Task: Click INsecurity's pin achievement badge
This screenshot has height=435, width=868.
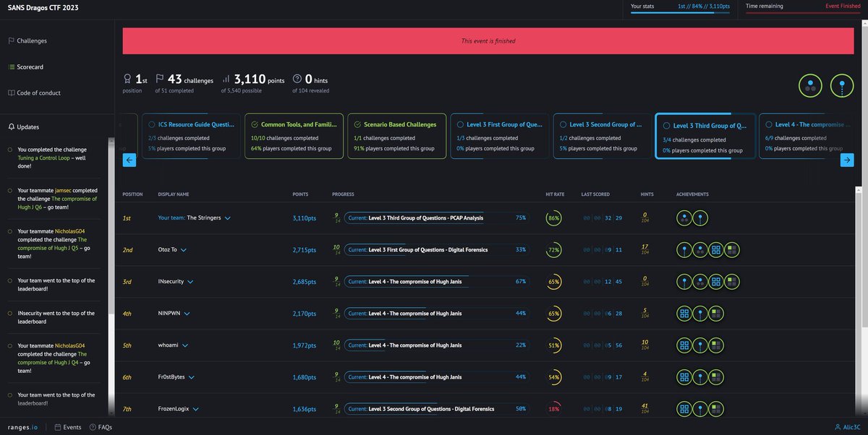Action: click(x=684, y=282)
